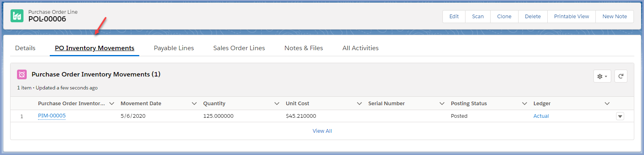The width and height of the screenshot is (644, 155).
Task: Open the Payable Lines tab
Action: point(174,48)
